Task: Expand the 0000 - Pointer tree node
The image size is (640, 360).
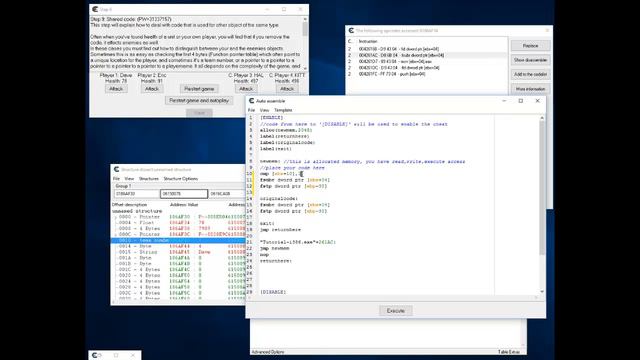Action: tap(116, 217)
